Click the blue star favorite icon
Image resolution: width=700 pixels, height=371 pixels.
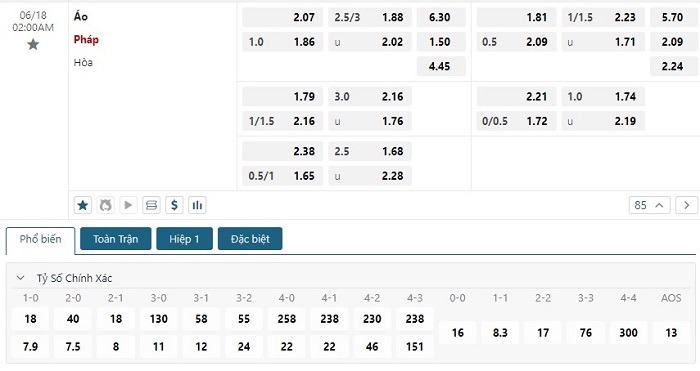[83, 205]
